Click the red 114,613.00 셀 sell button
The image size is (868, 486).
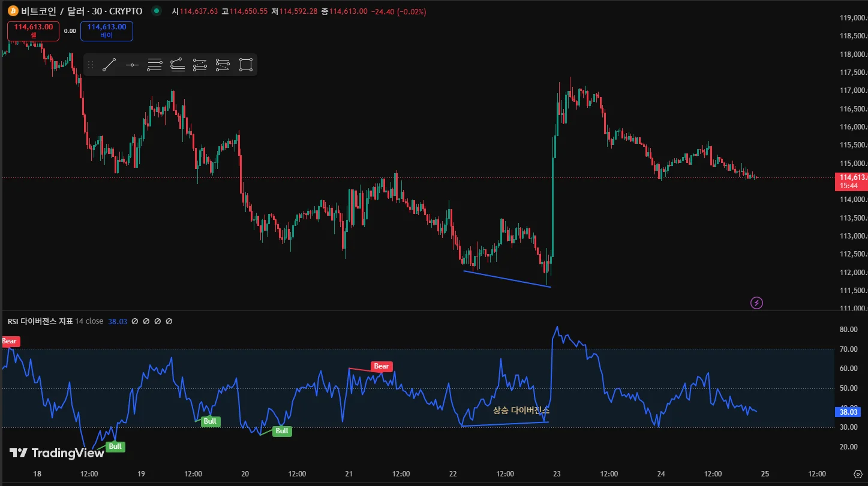pyautogui.click(x=34, y=31)
